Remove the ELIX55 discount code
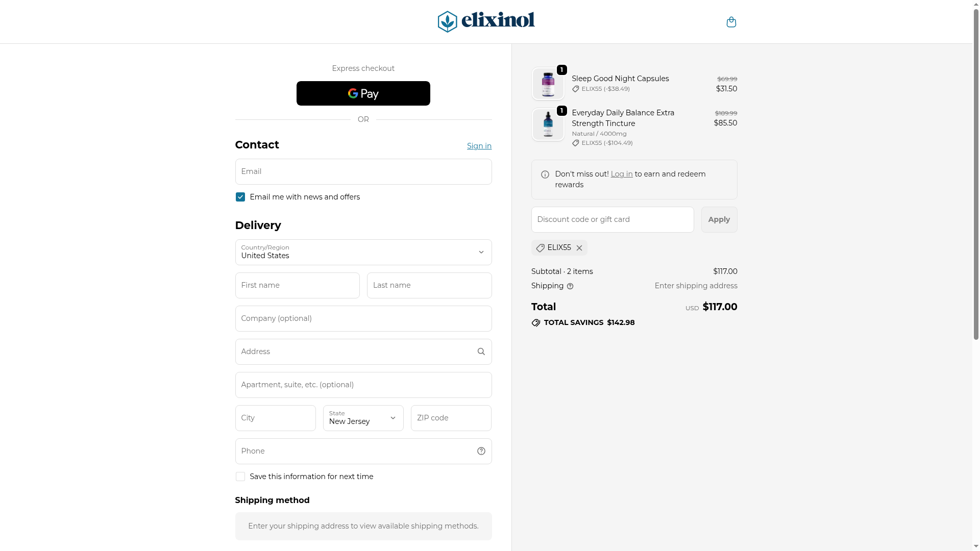The image size is (980, 551). pyautogui.click(x=579, y=248)
